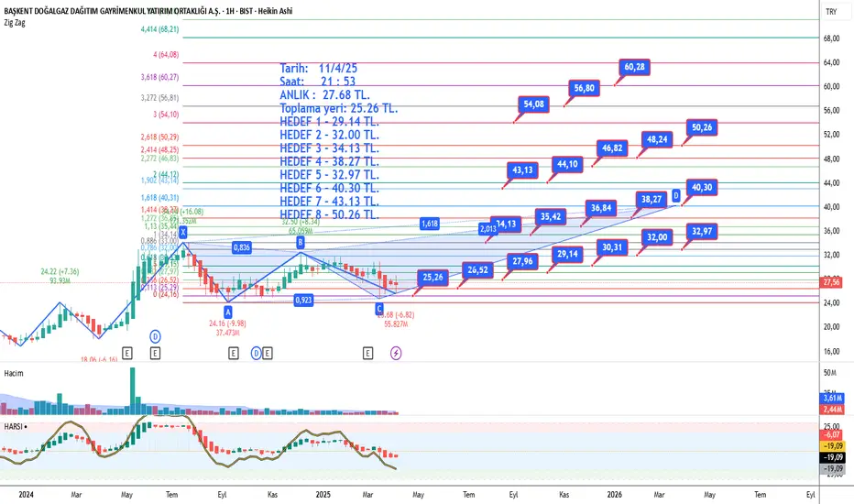Click the 32,00 price callout
The image size is (854, 504).
pyautogui.click(x=657, y=237)
